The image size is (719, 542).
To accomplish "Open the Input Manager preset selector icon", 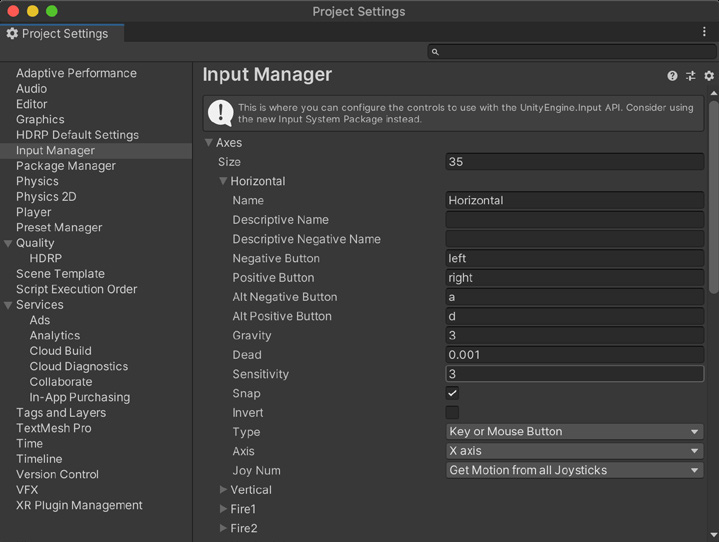I will (691, 76).
